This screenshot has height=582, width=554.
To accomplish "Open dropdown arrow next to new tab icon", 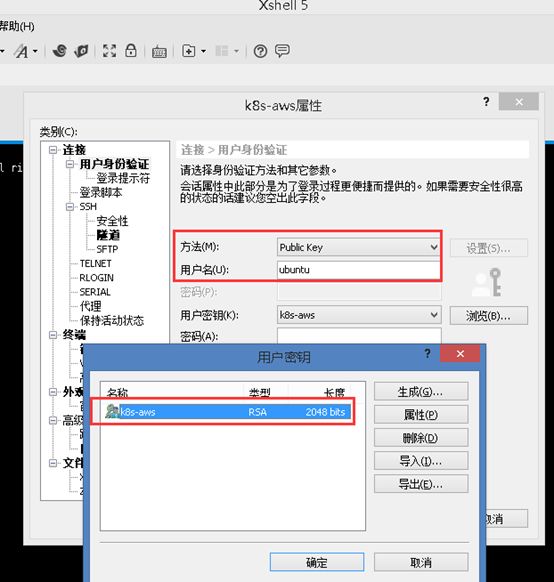I will 203,51.
